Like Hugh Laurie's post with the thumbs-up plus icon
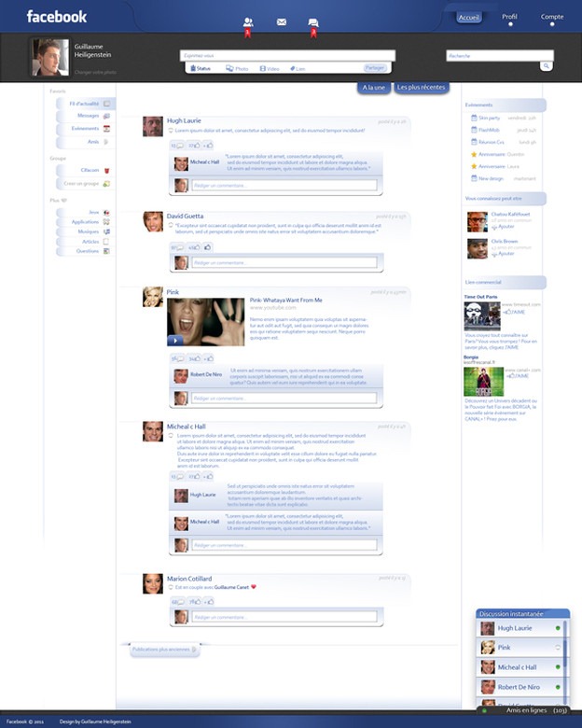The width and height of the screenshot is (582, 728). (x=208, y=146)
